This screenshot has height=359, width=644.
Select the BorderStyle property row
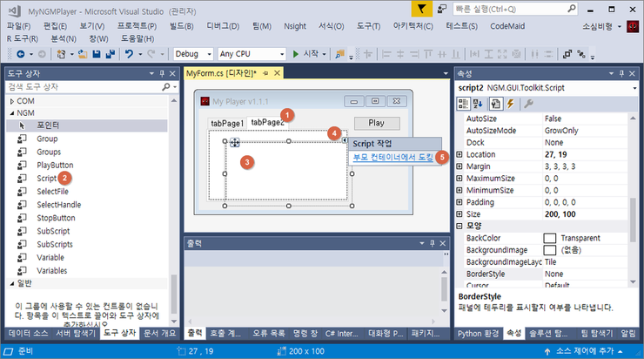click(x=543, y=274)
